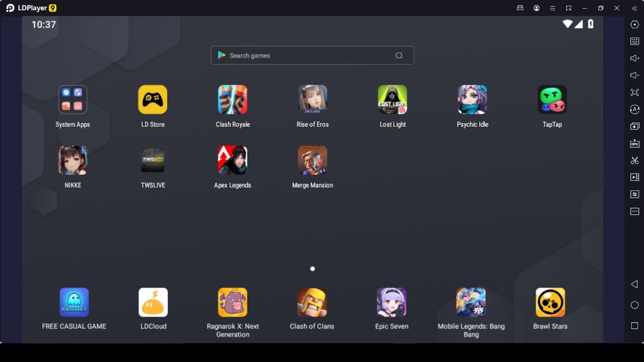Open the System Apps folder
The width and height of the screenshot is (644, 362).
tap(73, 100)
